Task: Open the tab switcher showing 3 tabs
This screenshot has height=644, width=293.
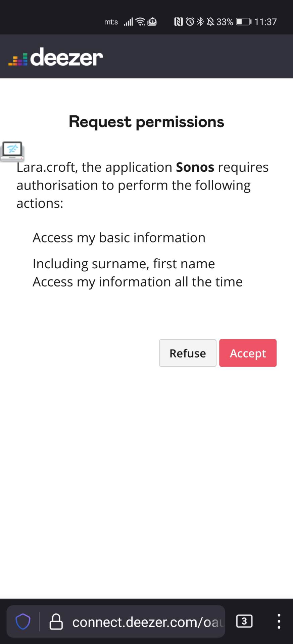Action: 244,622
